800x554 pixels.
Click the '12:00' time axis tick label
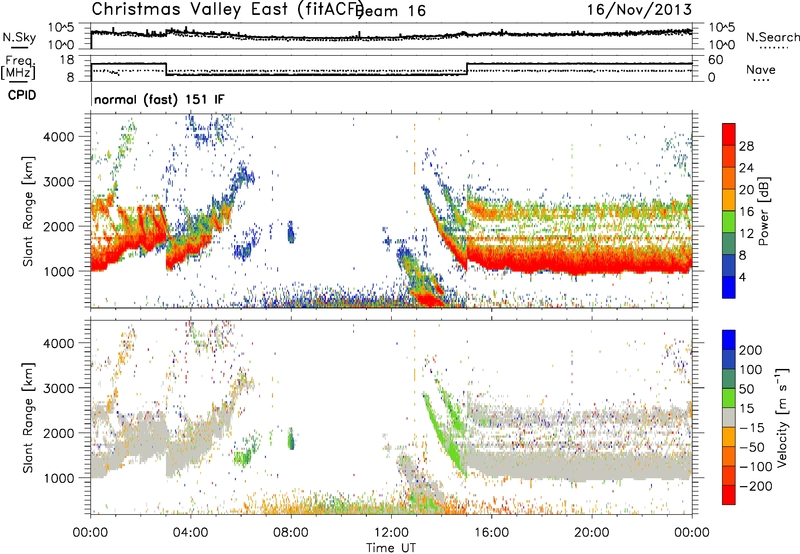(391, 533)
